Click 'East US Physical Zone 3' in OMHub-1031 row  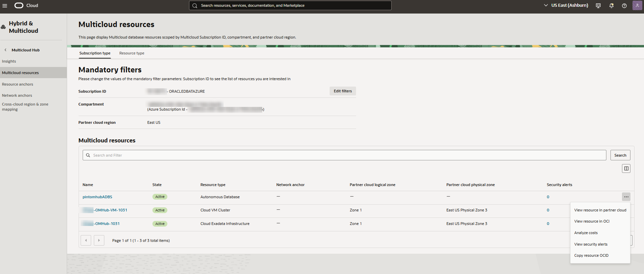click(467, 224)
